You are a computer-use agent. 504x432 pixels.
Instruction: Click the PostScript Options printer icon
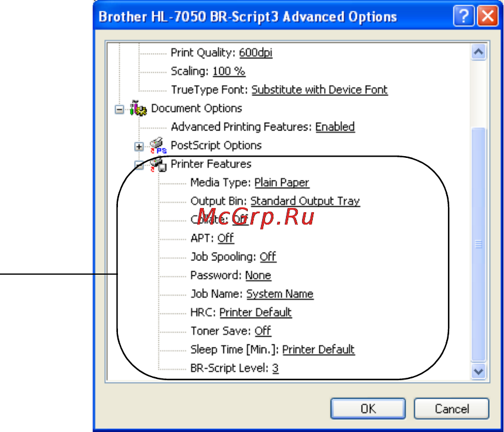pos(158,145)
